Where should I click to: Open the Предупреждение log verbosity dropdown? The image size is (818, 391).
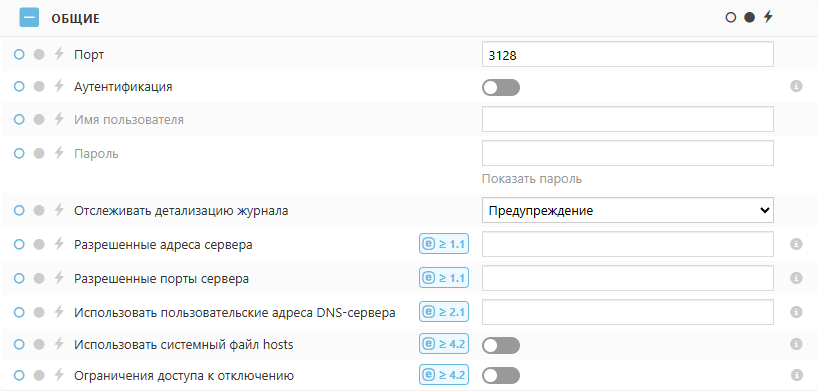628,210
